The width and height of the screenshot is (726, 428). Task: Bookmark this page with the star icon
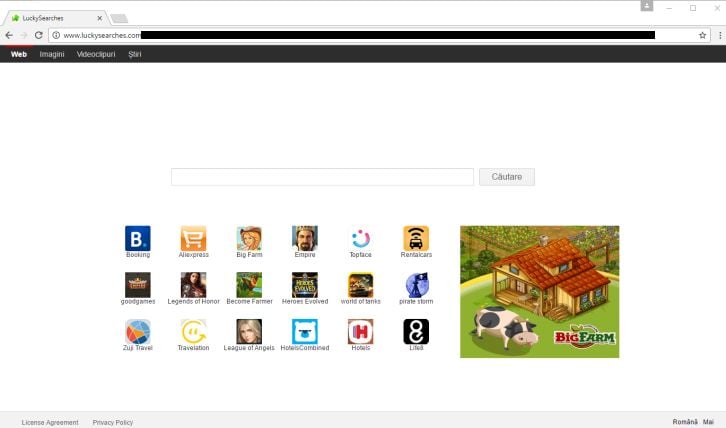(x=702, y=35)
